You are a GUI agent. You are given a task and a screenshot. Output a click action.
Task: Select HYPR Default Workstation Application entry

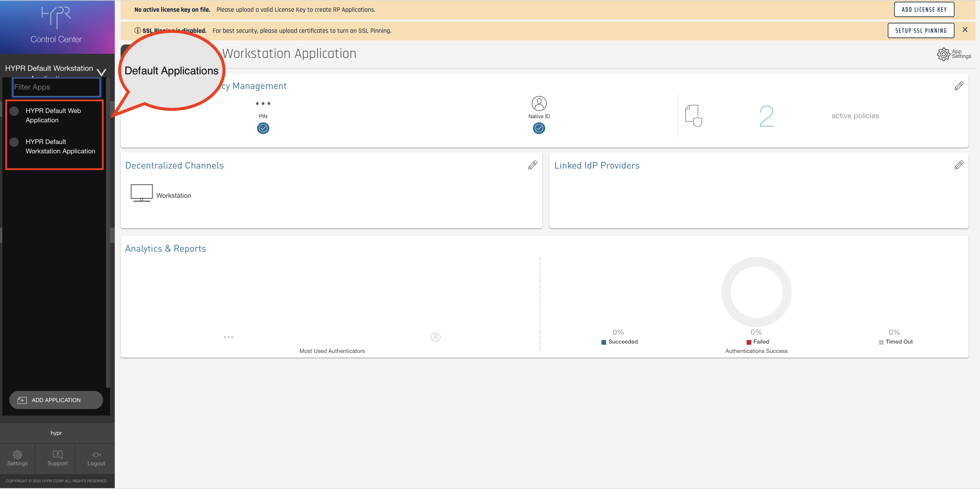coord(60,146)
